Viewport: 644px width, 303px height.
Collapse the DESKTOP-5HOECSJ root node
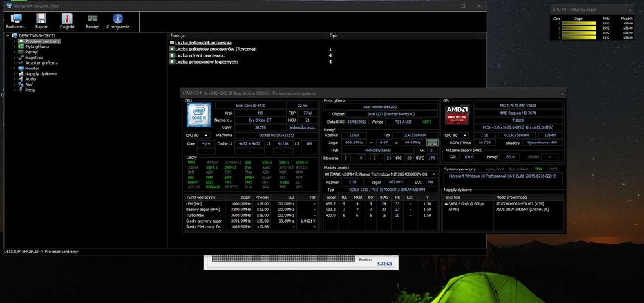tap(8, 35)
